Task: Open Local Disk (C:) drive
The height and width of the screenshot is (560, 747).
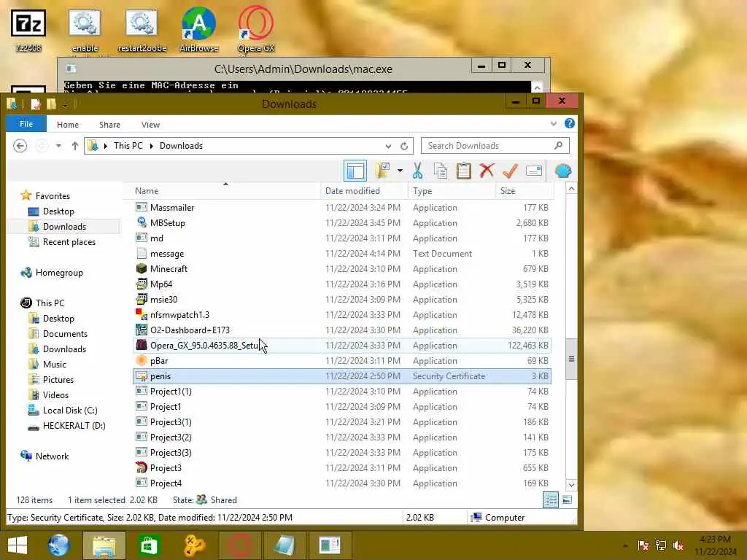Action: click(x=70, y=411)
